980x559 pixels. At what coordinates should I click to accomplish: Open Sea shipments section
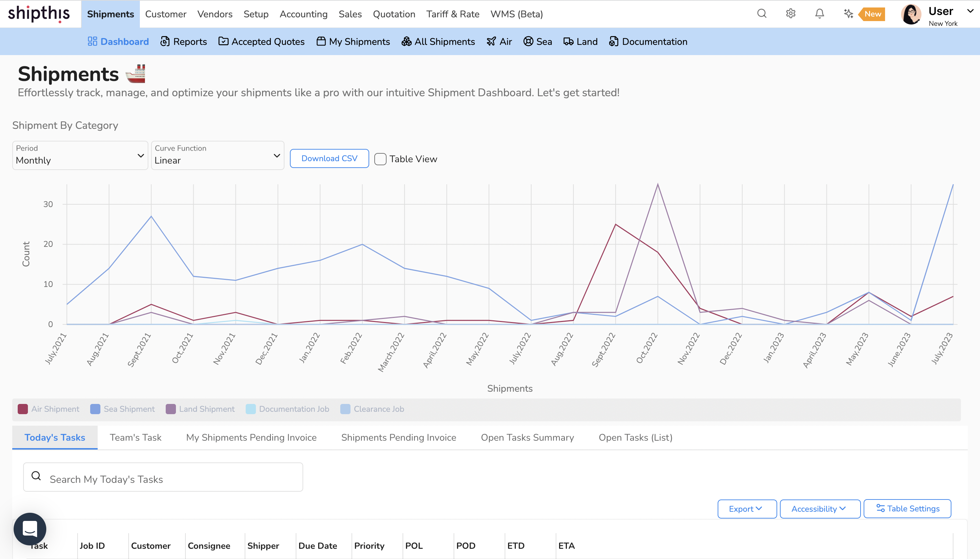coord(537,41)
